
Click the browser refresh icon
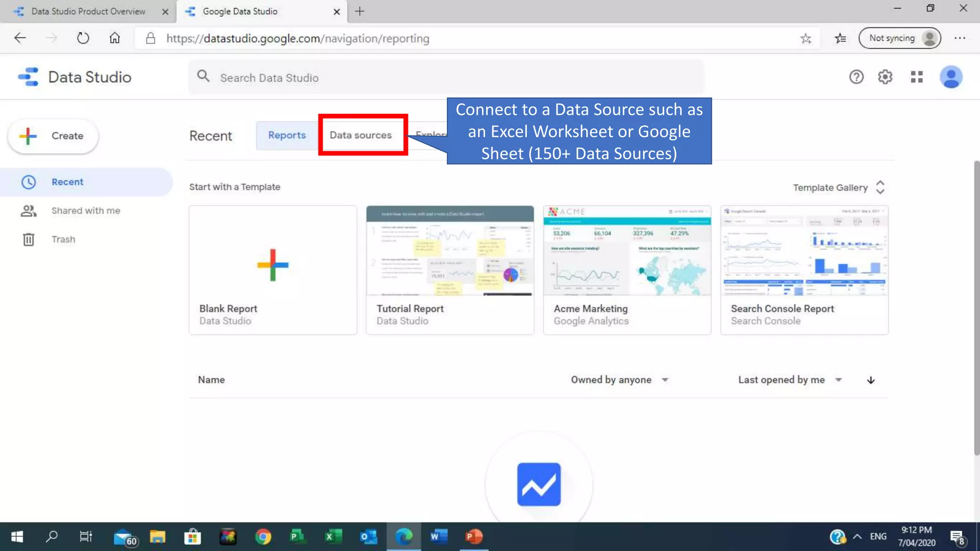[x=83, y=38]
